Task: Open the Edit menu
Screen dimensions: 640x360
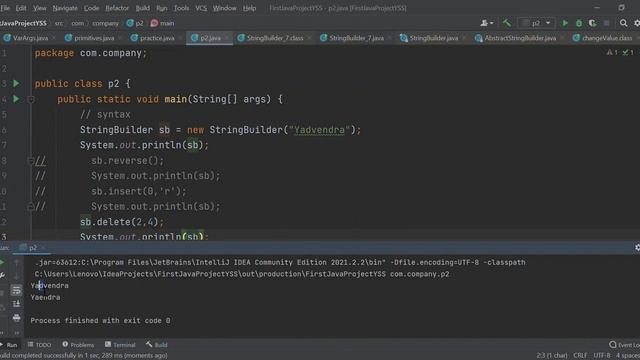Action: point(21,8)
